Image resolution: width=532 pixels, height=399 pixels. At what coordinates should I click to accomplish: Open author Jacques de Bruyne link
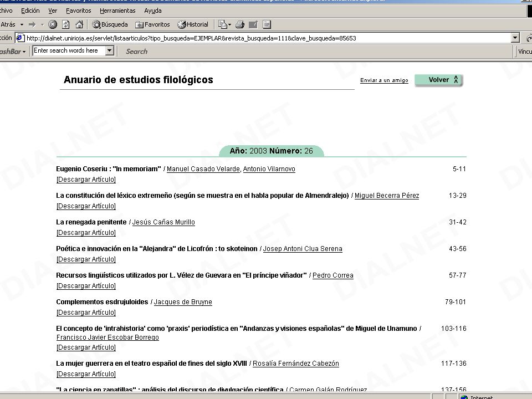(183, 302)
